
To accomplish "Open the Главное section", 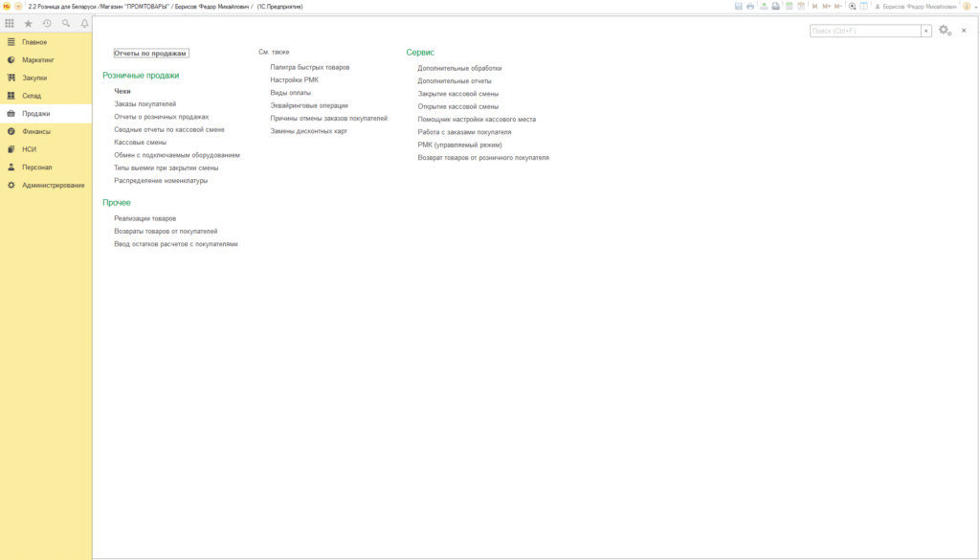I will point(46,42).
